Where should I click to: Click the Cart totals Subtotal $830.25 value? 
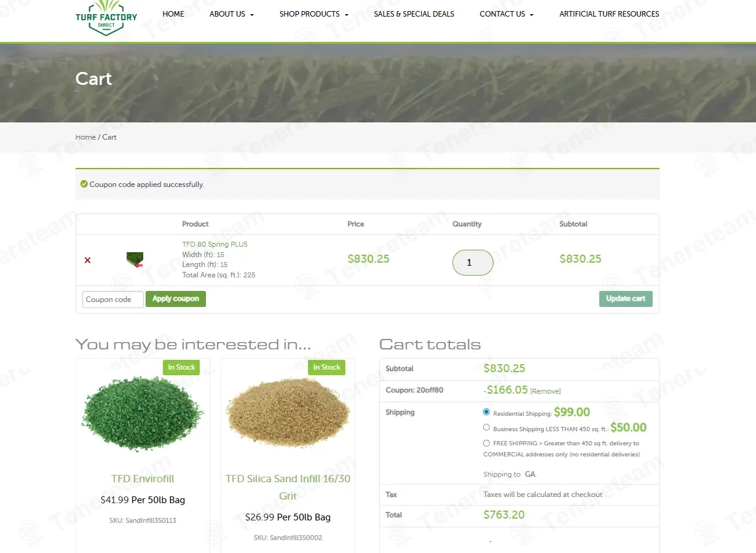click(504, 368)
